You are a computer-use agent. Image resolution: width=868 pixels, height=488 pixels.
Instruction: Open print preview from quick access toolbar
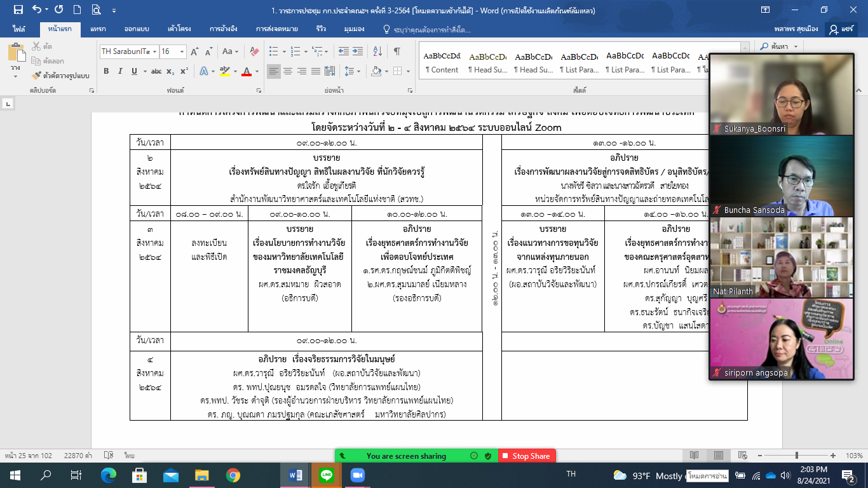tap(96, 10)
